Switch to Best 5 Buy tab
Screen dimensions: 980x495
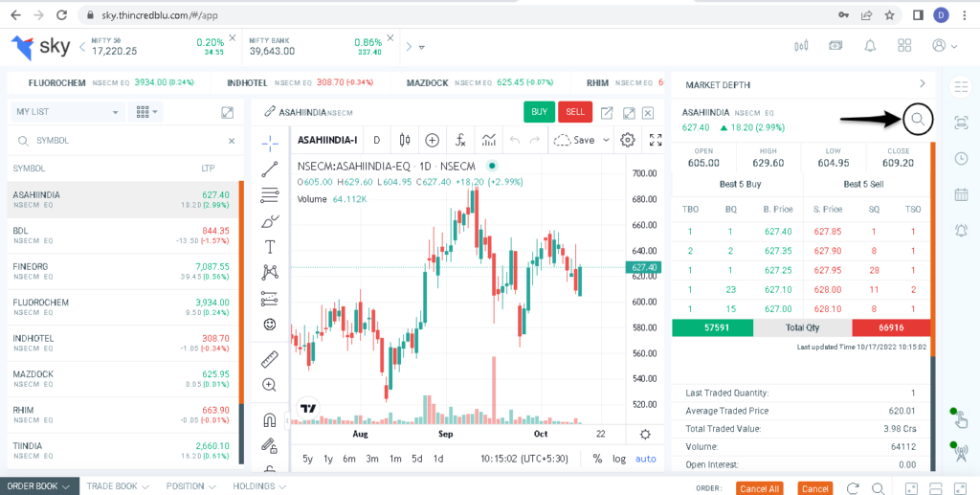click(x=740, y=185)
